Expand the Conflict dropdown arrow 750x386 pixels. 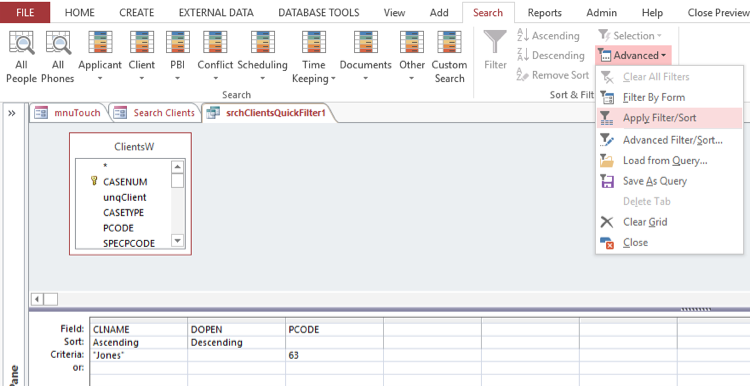[215, 78]
